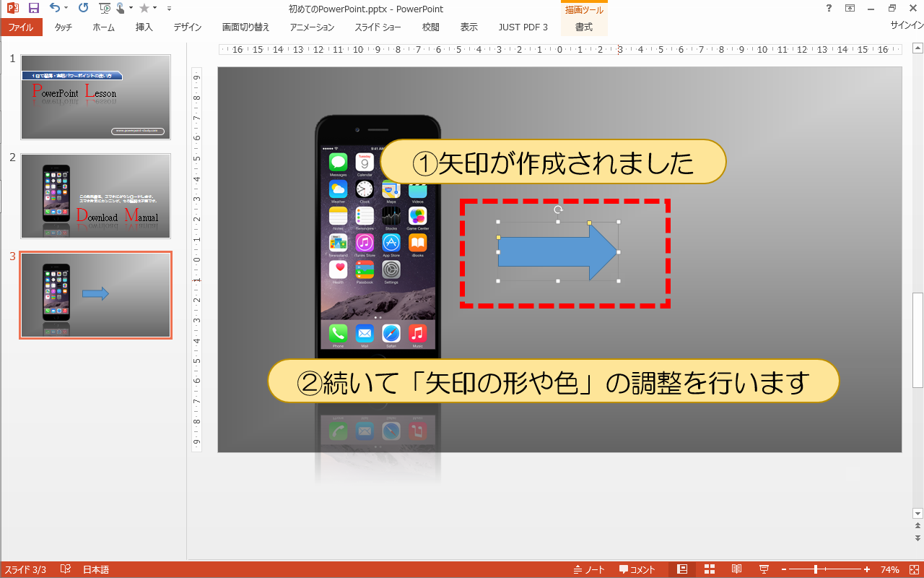924x578 pixels.
Task: Start slideshow from beginning icon
Action: tap(105, 9)
